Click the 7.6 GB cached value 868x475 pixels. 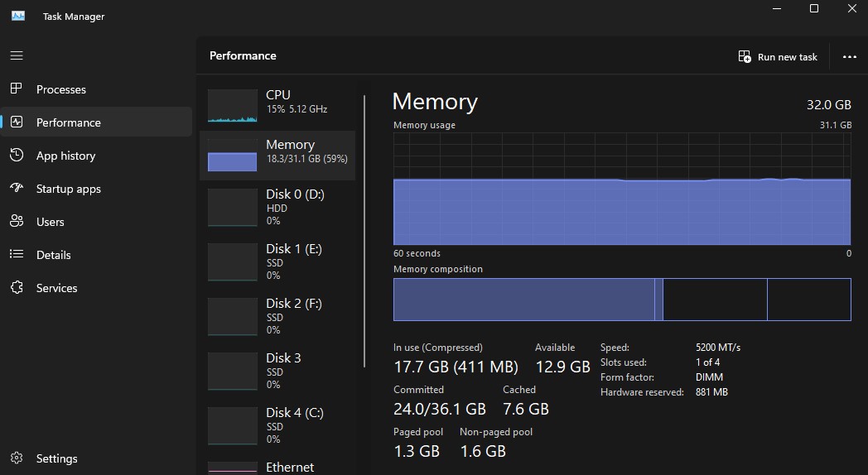tap(525, 409)
